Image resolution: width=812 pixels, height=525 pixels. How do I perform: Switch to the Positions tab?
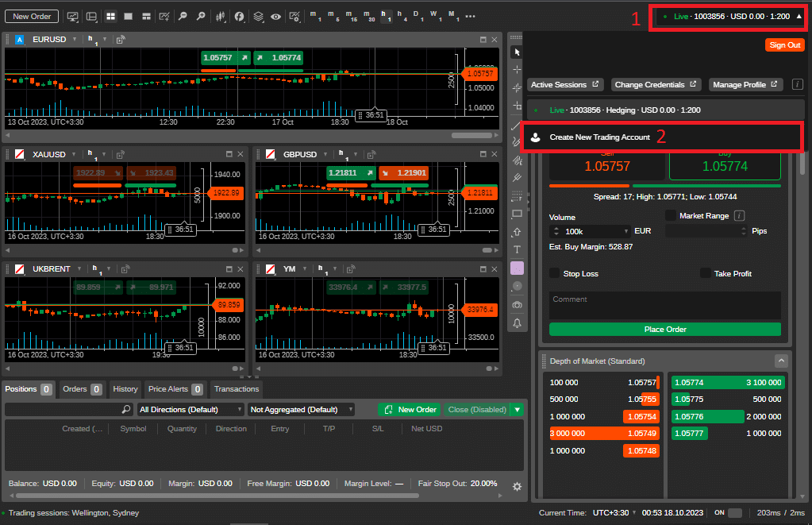29,388
